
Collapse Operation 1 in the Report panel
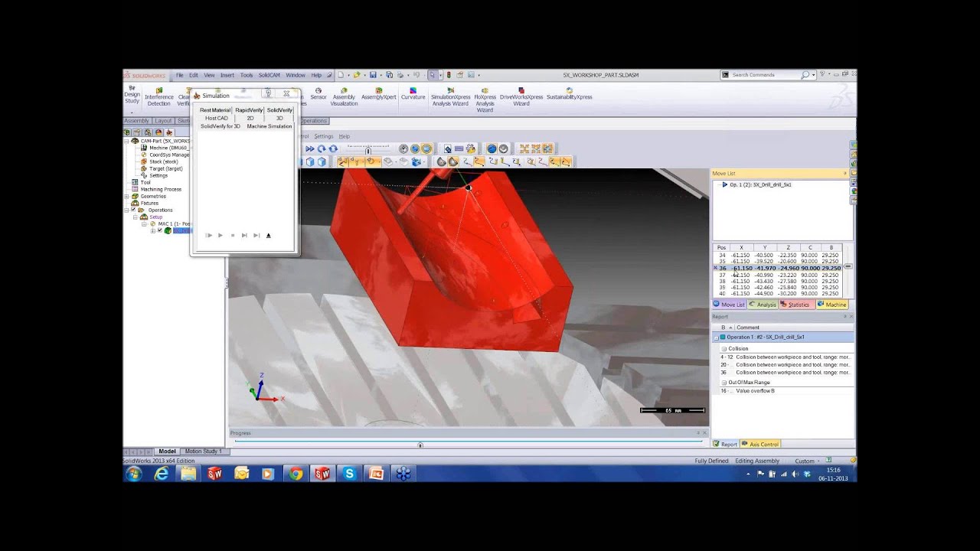(x=717, y=337)
